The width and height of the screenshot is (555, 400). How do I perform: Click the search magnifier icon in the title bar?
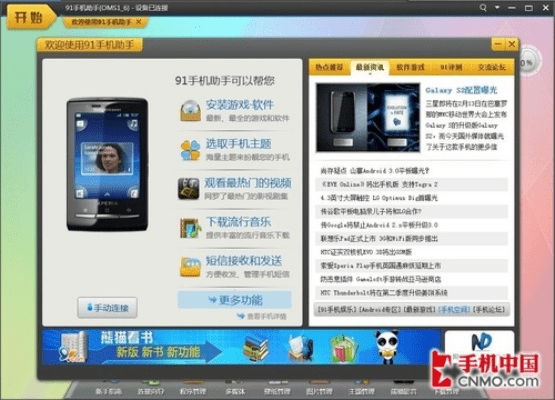tap(483, 7)
